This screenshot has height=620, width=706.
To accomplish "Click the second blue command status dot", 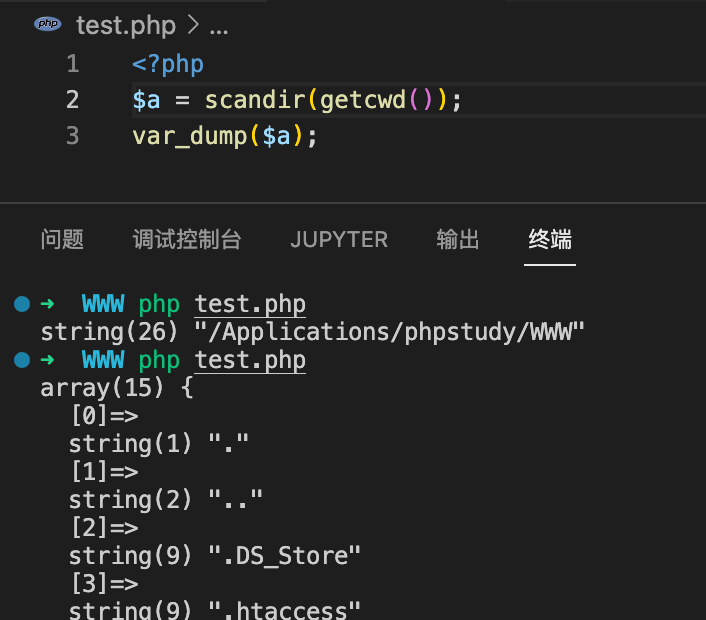I will 22,360.
